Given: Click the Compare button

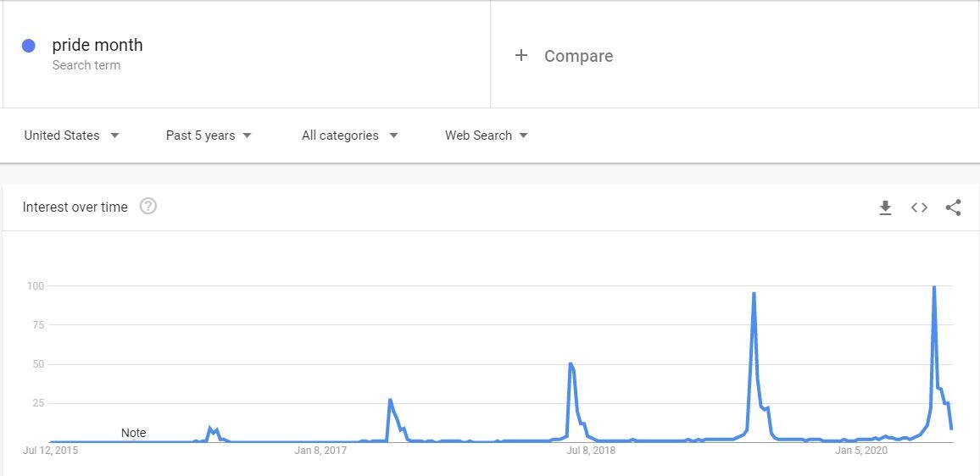Looking at the screenshot, I should pos(564,56).
